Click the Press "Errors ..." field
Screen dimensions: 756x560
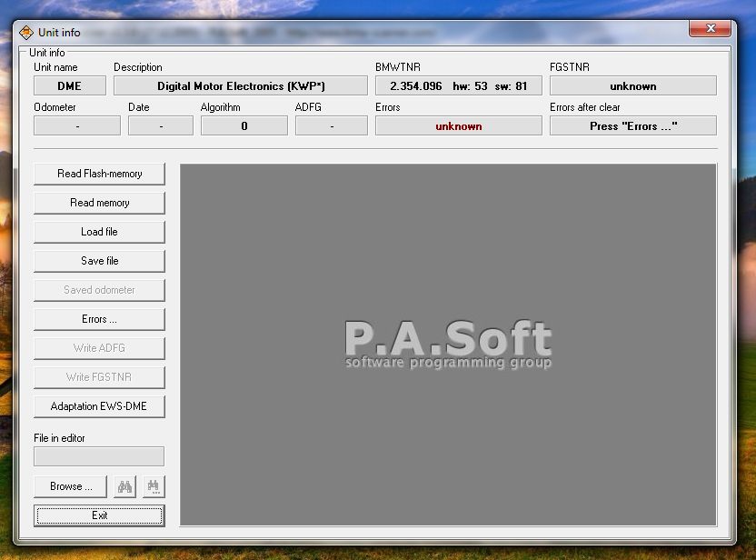(633, 125)
